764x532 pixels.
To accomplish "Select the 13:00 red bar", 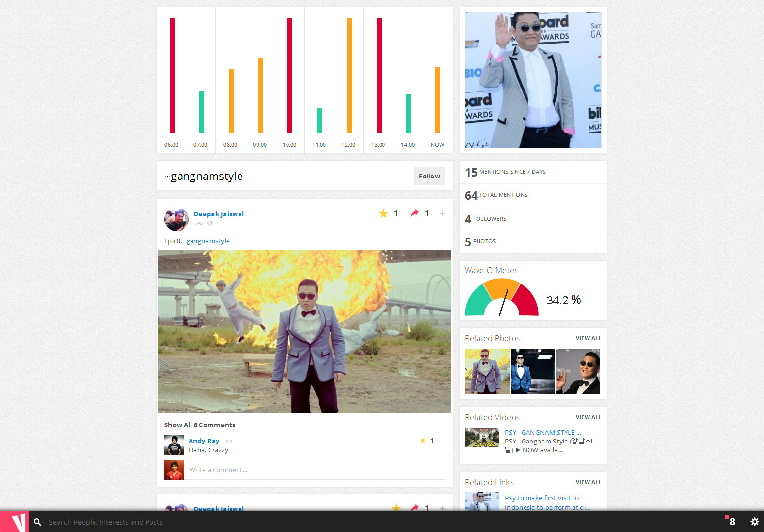I will coord(379,75).
